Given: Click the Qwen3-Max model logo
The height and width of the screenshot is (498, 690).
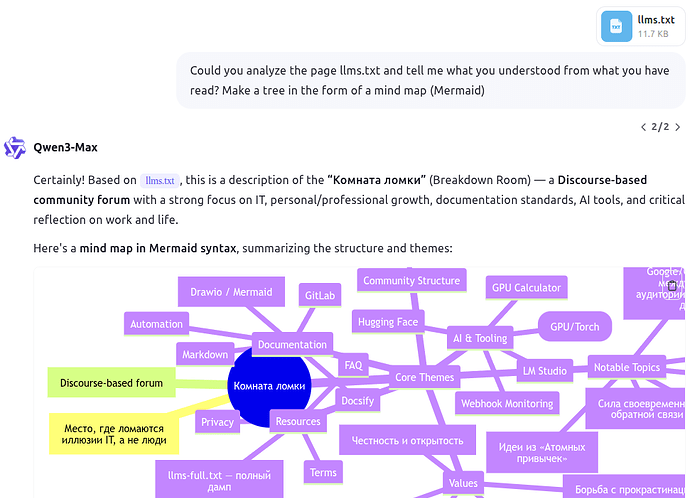Looking at the screenshot, I should [x=15, y=147].
